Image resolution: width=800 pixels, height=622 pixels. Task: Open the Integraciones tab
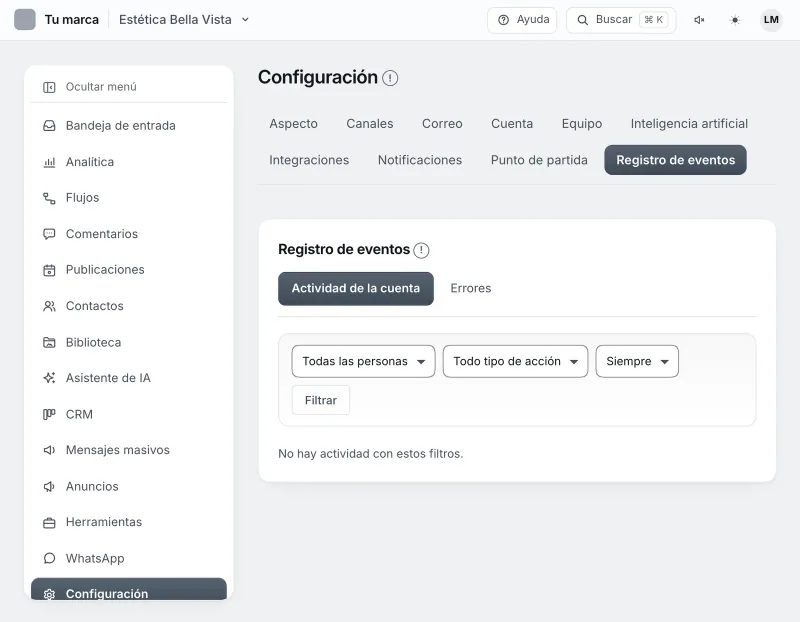coord(309,160)
